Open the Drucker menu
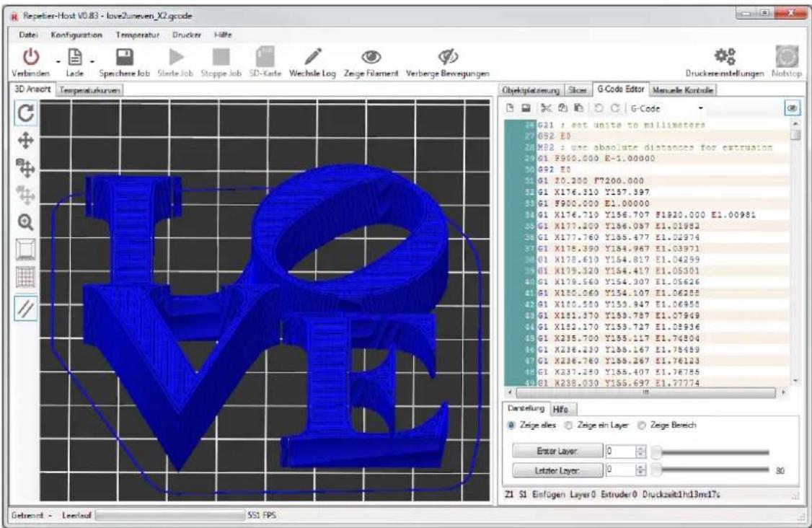Screen dimensions: 812x528 [x=187, y=35]
